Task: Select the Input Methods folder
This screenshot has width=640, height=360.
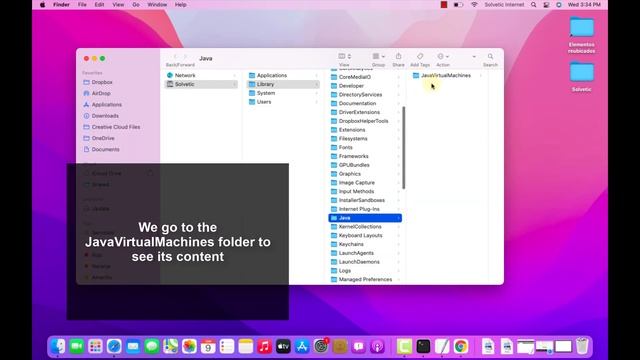Action: point(365,191)
